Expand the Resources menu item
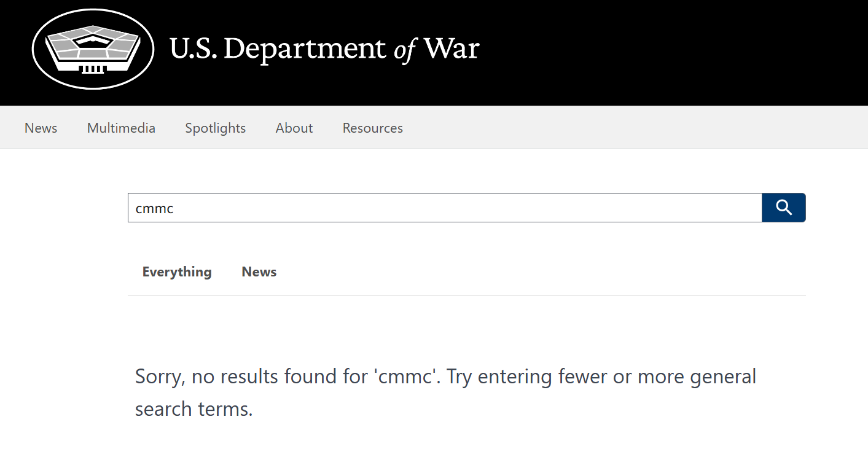The height and width of the screenshot is (465, 868). tap(373, 128)
